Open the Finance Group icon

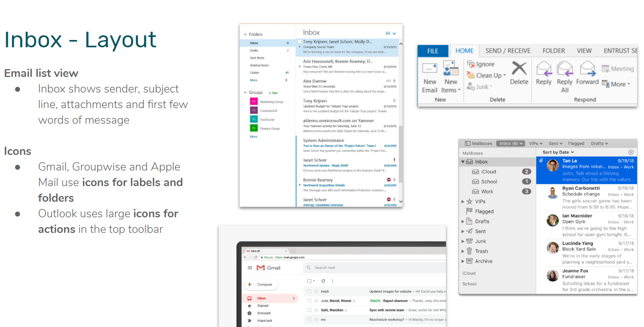[254, 128]
